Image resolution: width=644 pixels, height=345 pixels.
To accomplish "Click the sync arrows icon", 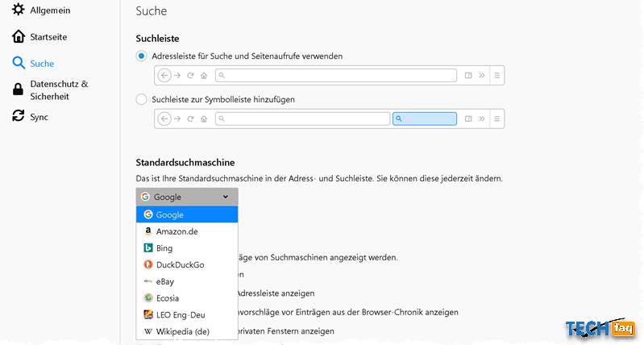I will click(18, 116).
